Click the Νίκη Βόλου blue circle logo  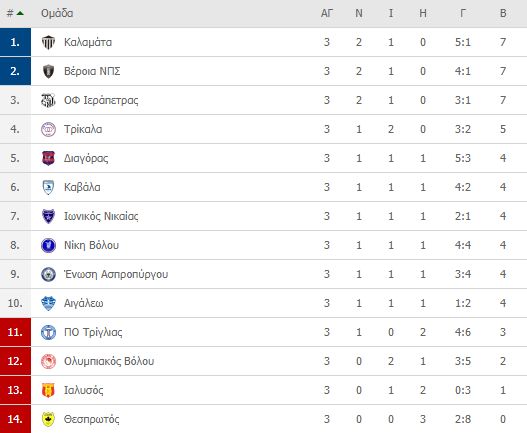click(48, 245)
